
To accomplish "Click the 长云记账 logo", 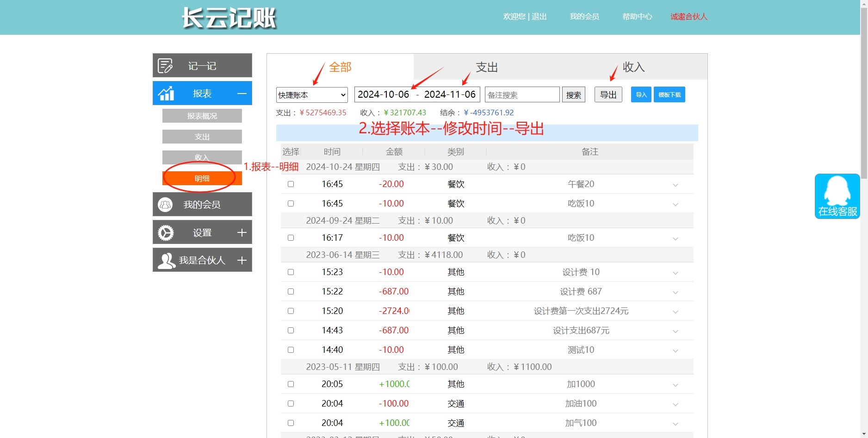I will click(x=229, y=18).
